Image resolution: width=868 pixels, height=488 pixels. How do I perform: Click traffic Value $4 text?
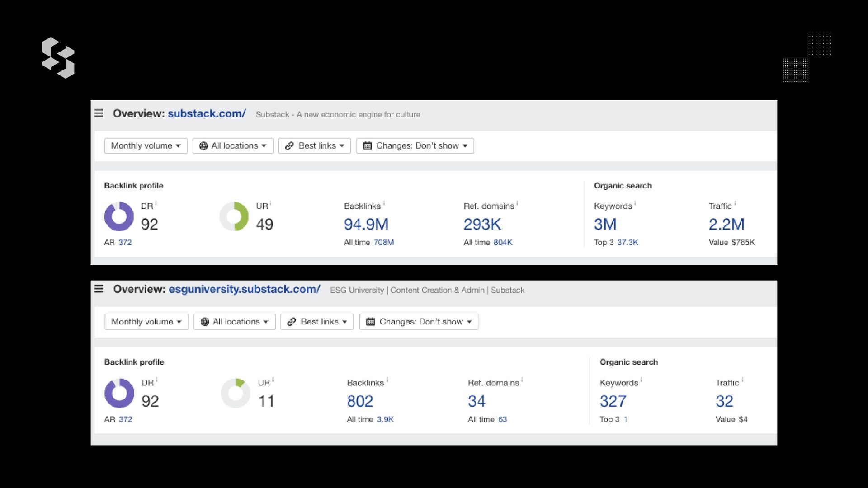tap(731, 419)
